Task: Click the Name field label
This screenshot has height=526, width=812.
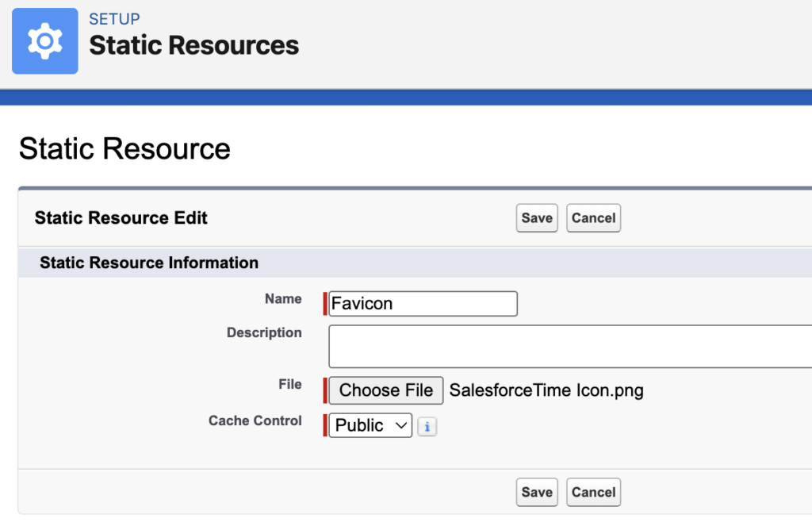Action: (283, 299)
